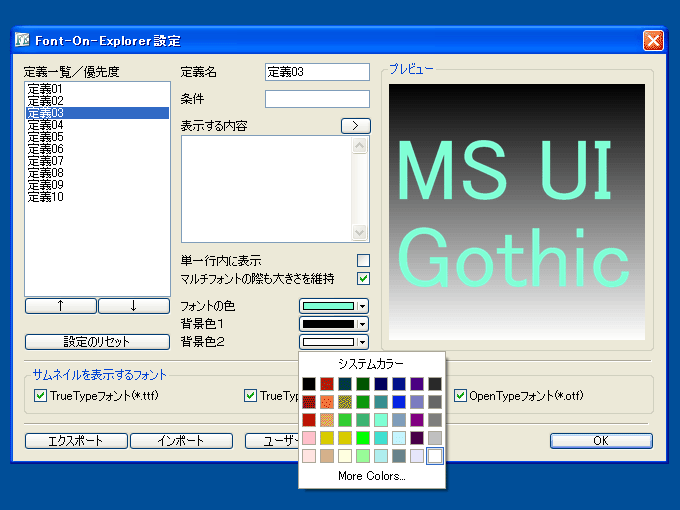Pick the indigo purple swatch in the top row
The image size is (680, 510).
[x=417, y=384]
